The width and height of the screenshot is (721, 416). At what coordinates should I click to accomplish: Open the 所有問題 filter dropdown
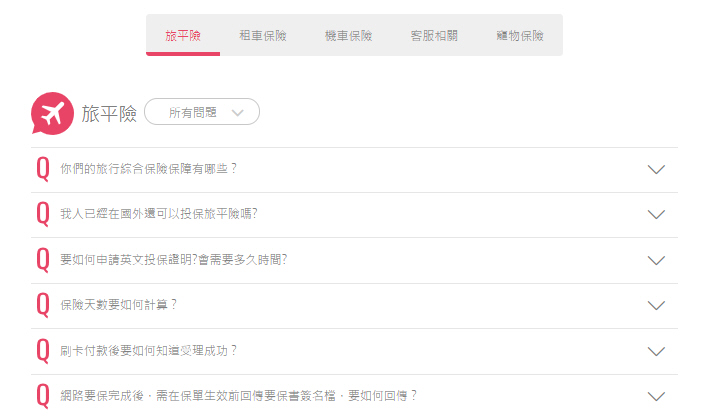click(x=202, y=112)
